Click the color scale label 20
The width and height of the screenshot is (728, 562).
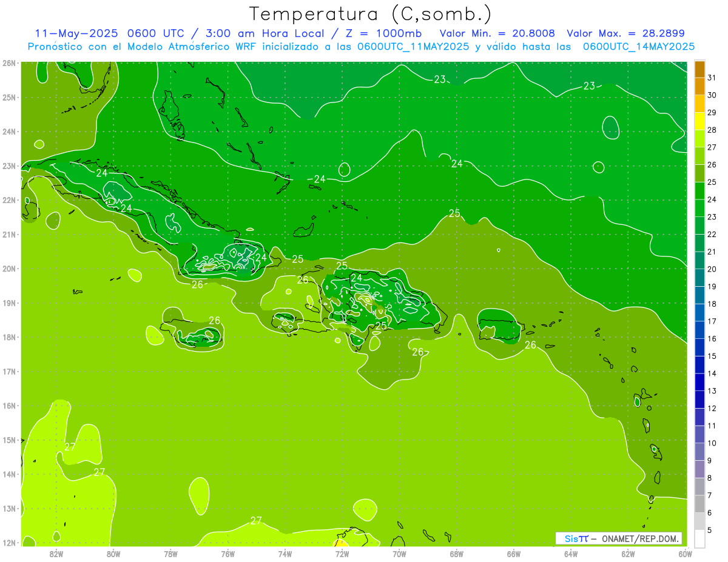tap(712, 269)
